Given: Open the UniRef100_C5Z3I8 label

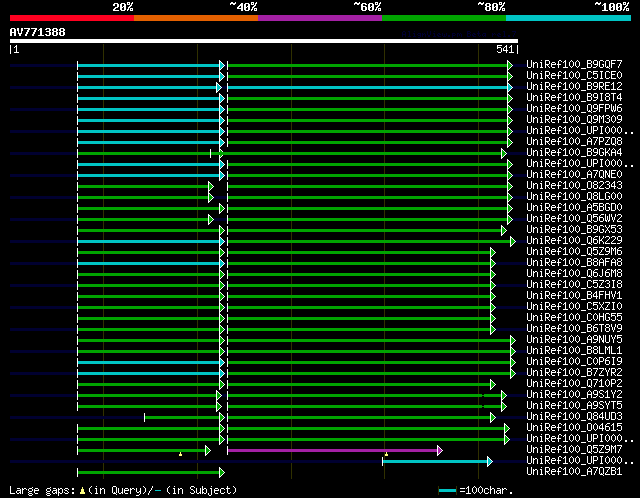Looking at the screenshot, I should 574,285.
